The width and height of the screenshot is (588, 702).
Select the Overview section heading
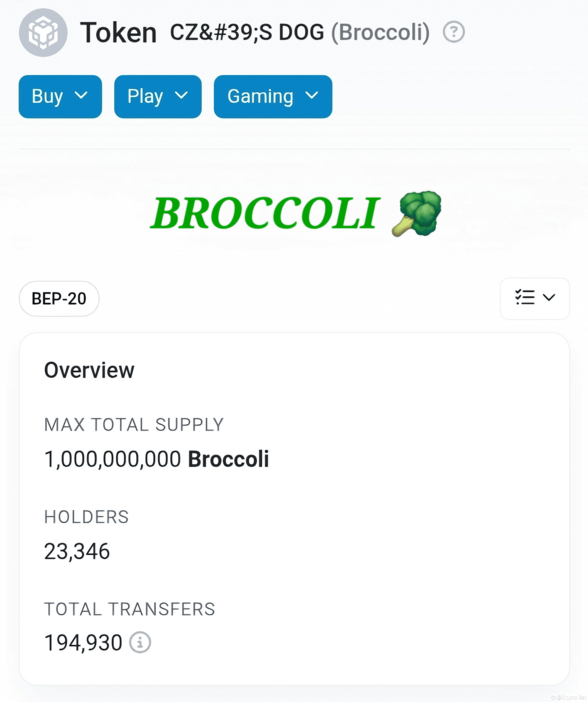click(89, 370)
